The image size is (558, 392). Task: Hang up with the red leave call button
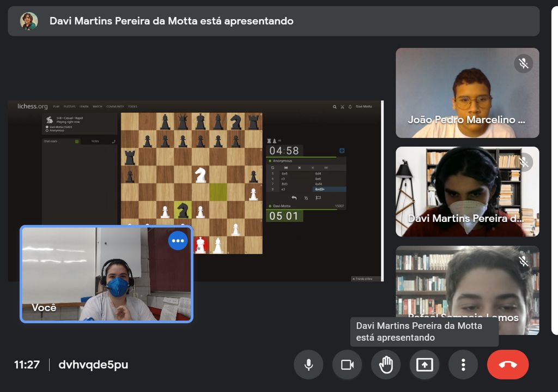[x=508, y=365]
